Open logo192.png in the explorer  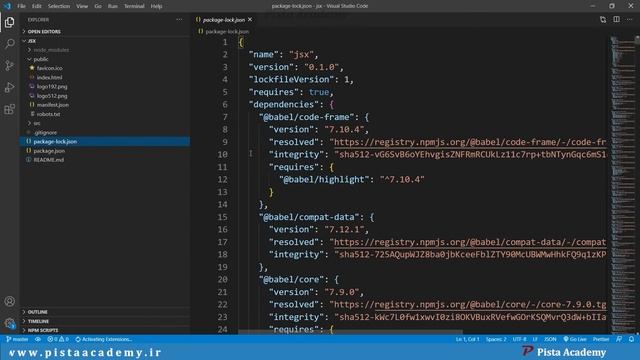(x=52, y=87)
